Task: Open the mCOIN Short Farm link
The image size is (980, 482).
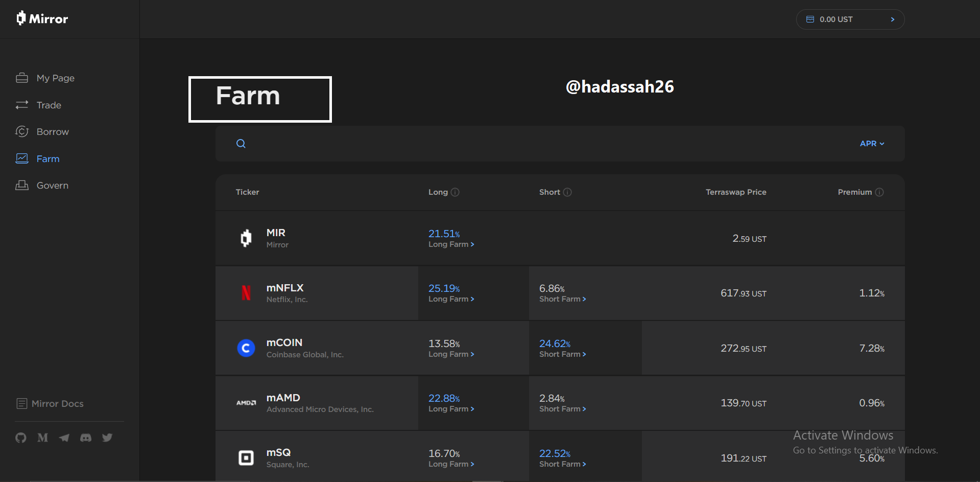Action: 563,354
